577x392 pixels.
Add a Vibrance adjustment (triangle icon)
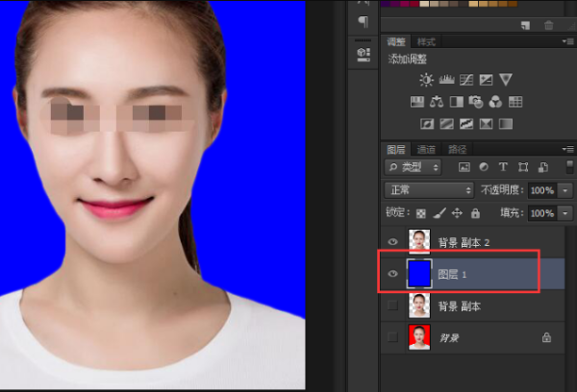(506, 80)
